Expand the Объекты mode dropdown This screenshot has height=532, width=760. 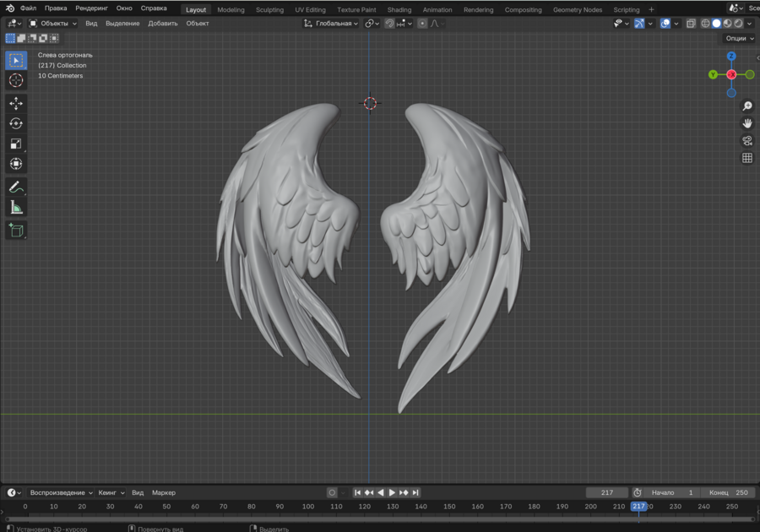coord(53,24)
